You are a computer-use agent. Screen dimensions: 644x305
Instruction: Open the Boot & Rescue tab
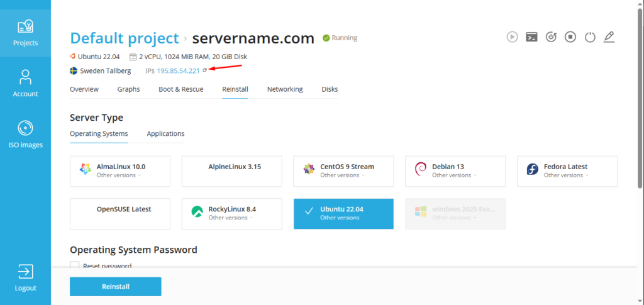pyautogui.click(x=180, y=89)
